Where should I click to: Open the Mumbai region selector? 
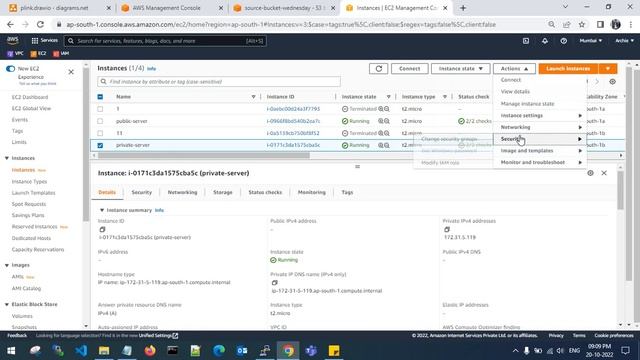point(591,41)
